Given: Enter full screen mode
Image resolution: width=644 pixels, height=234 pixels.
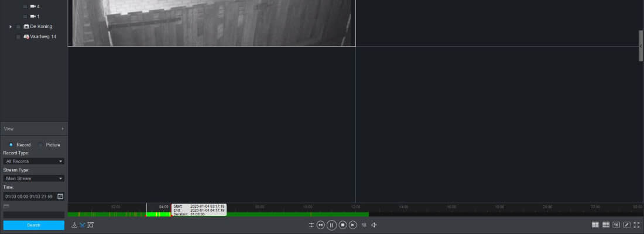Looking at the screenshot, I should pos(636,225).
